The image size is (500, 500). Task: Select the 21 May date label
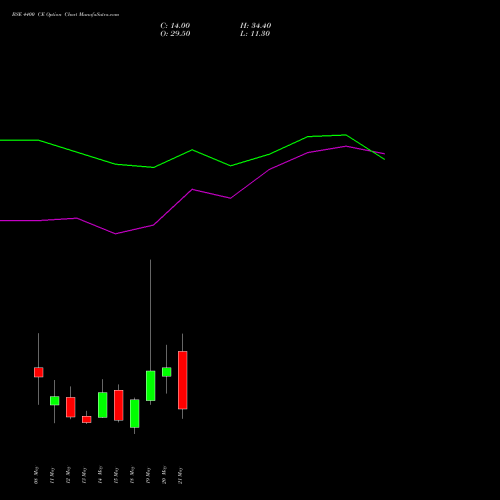click(x=180, y=475)
